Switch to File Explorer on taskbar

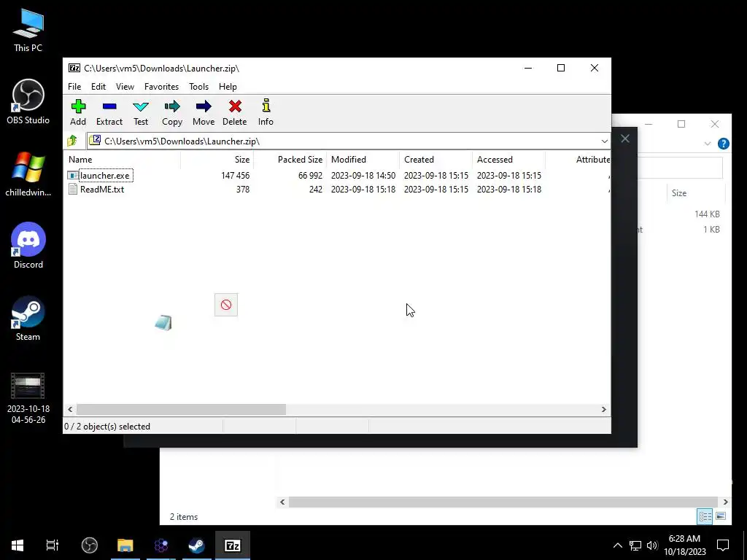(125, 545)
